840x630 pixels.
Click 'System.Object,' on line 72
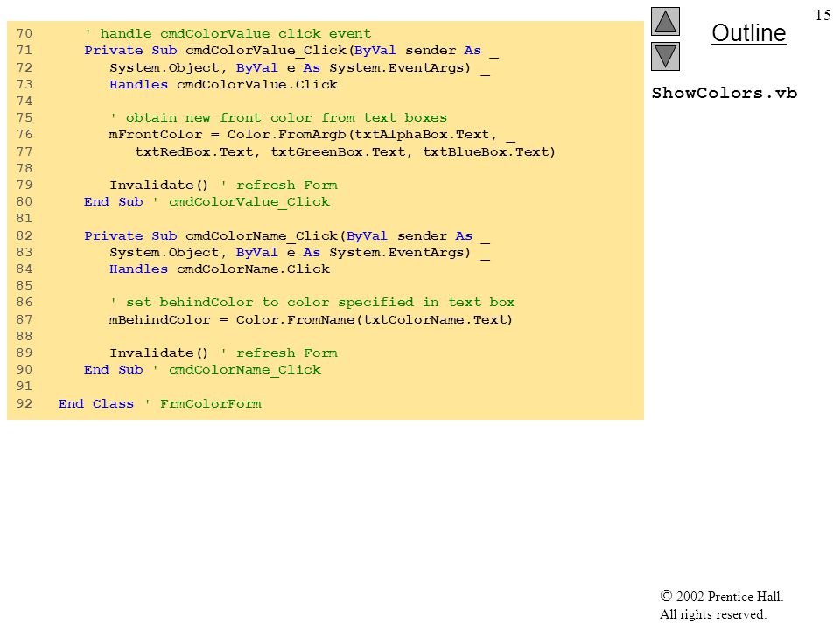(169, 68)
